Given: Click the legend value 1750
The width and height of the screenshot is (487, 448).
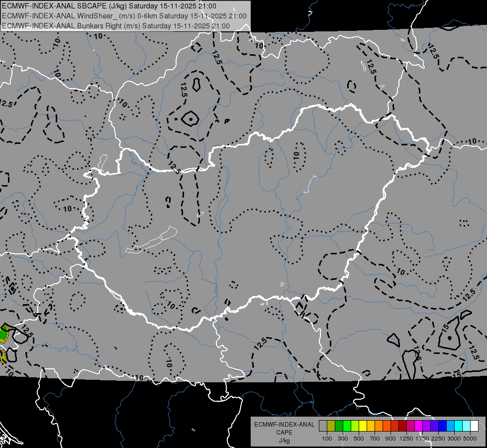Looking at the screenshot, I should [422, 439].
